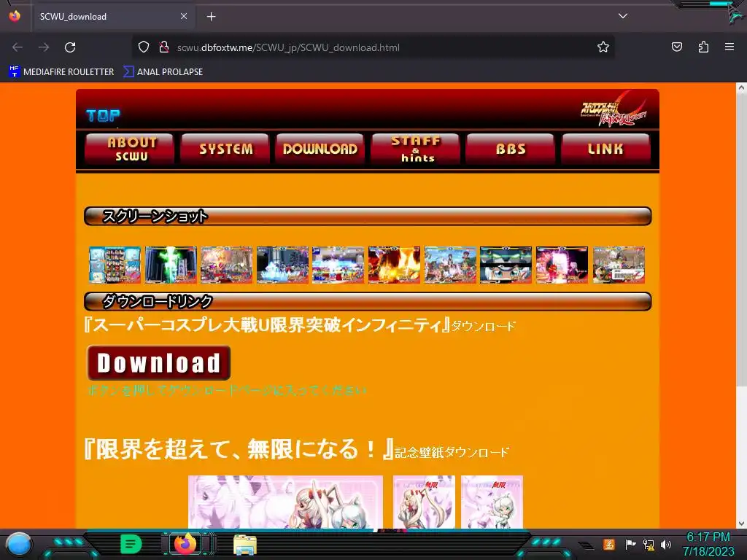This screenshot has width=747, height=560.
Task: Open the volume speaker tray icon
Action: click(666, 544)
